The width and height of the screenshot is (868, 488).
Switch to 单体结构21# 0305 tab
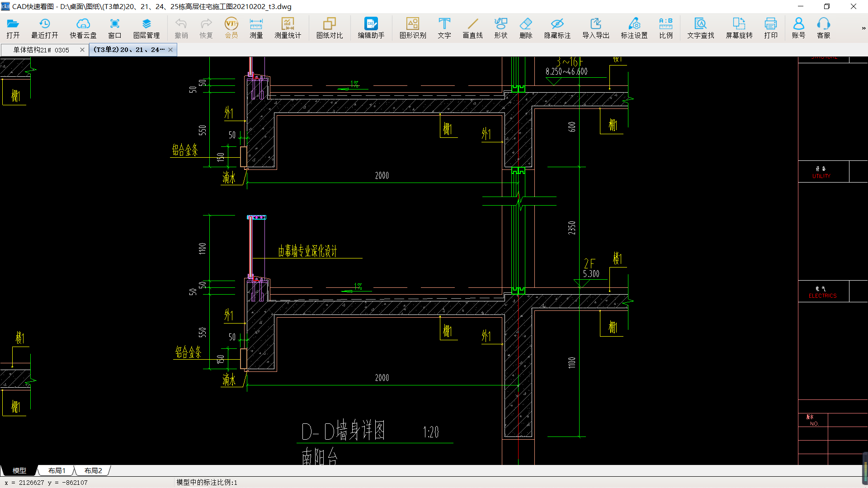(x=41, y=50)
